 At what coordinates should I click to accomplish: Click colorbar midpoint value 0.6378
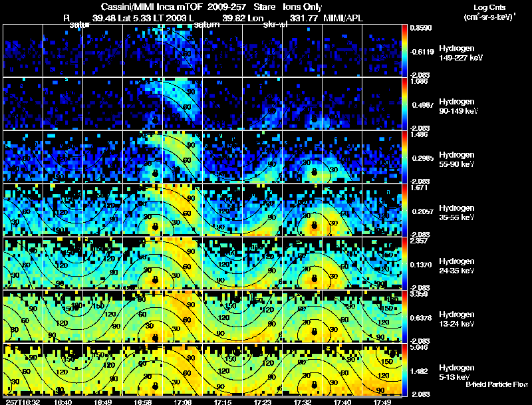pos(421,318)
